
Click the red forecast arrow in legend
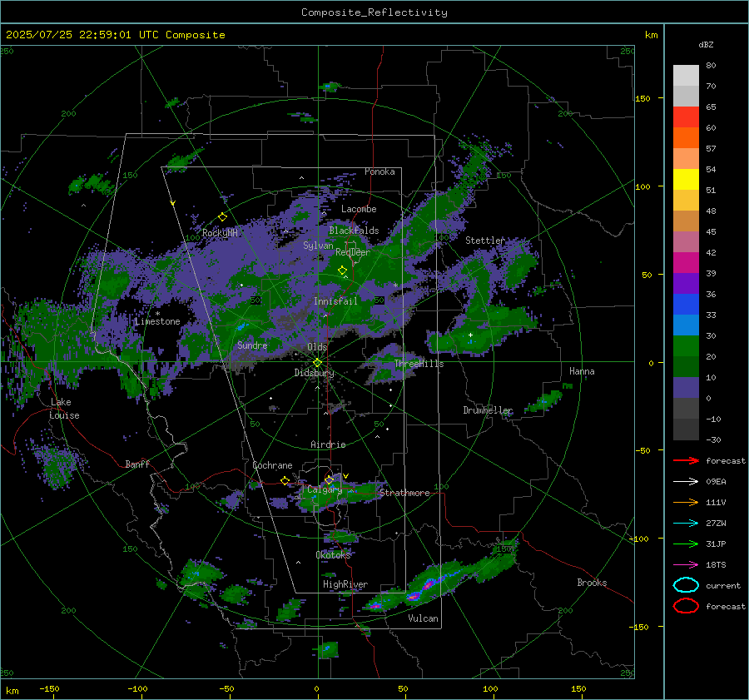pyautogui.click(x=686, y=460)
